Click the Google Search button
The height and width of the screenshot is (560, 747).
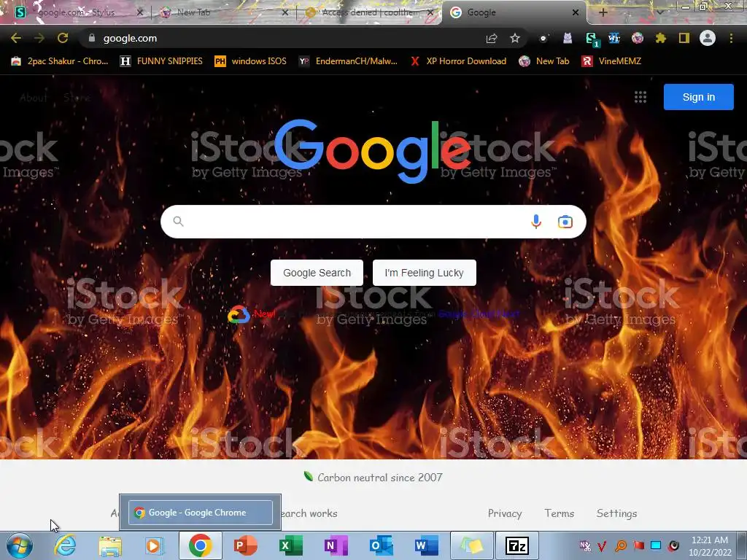317,273
